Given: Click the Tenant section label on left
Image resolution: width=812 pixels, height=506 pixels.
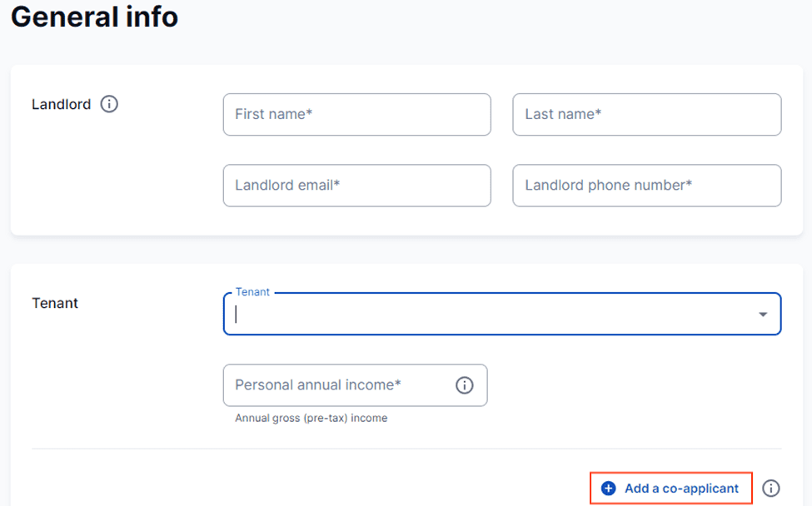Looking at the screenshot, I should click(x=55, y=303).
